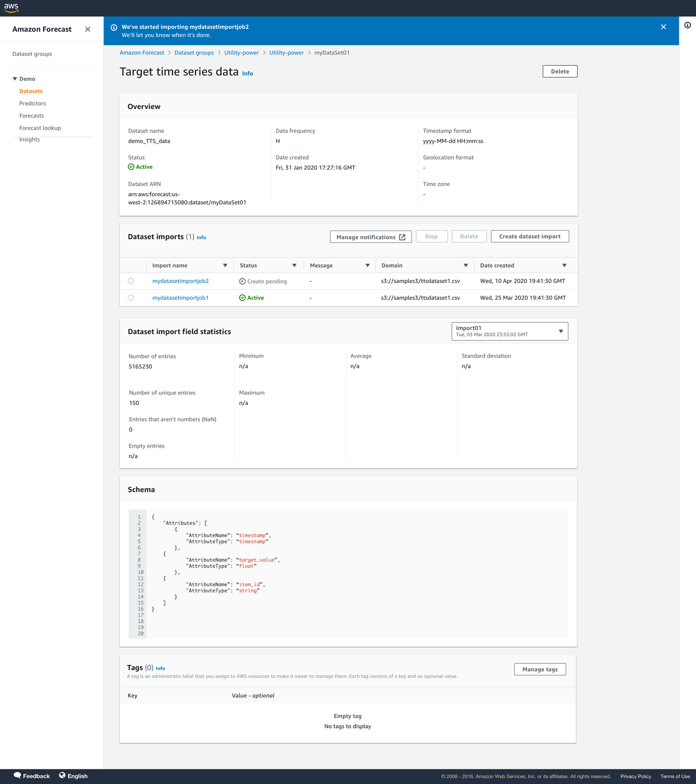Open Info link next to Dataset imports
The image size is (696, 784).
point(202,237)
